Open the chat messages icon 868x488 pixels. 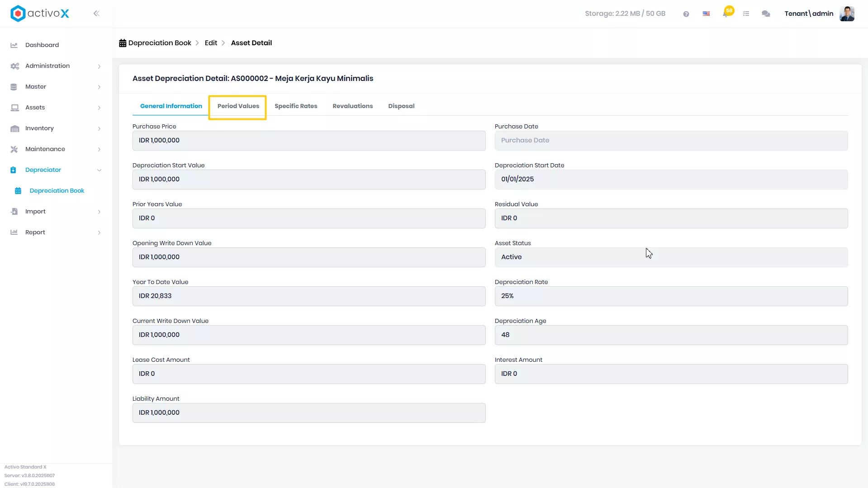(766, 14)
